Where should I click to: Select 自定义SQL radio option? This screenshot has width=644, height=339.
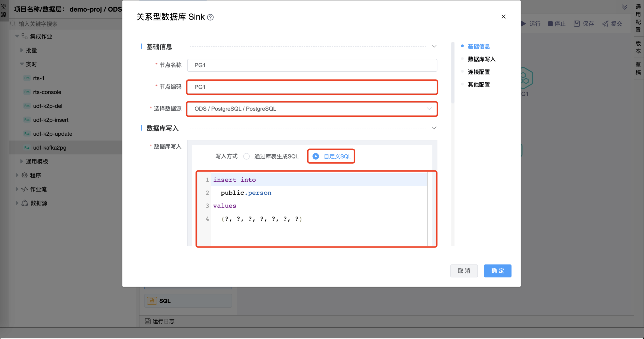coord(316,156)
